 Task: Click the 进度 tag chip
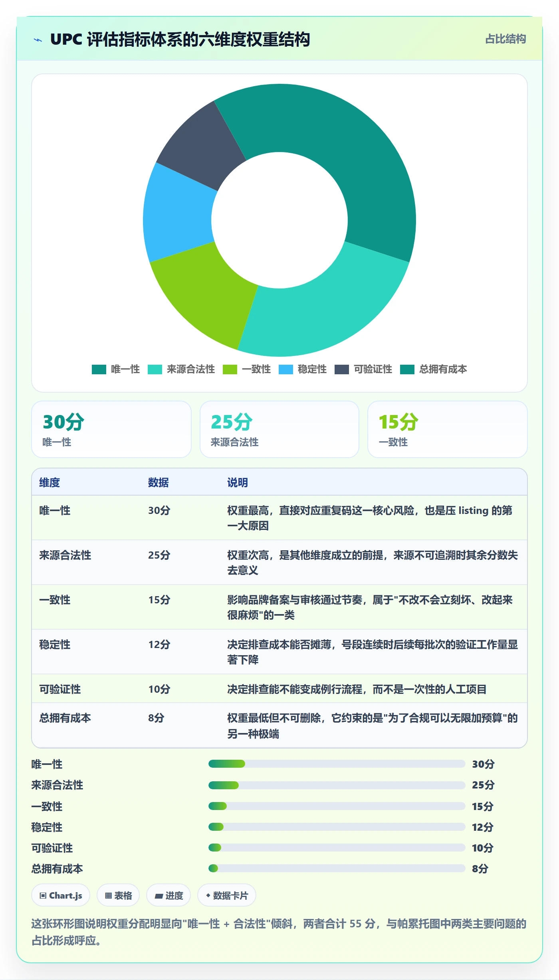tap(168, 895)
